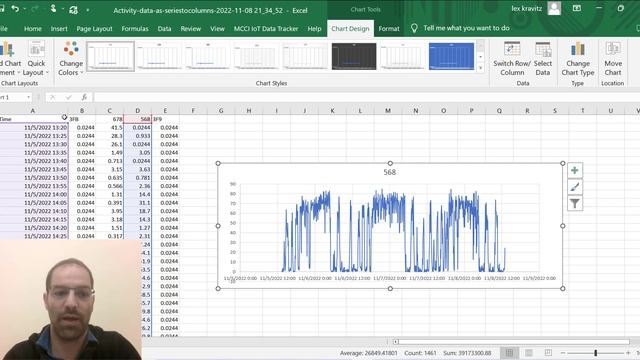Click the touch/mouse mode icon
This screenshot has width=640, height=360.
click(53, 8)
